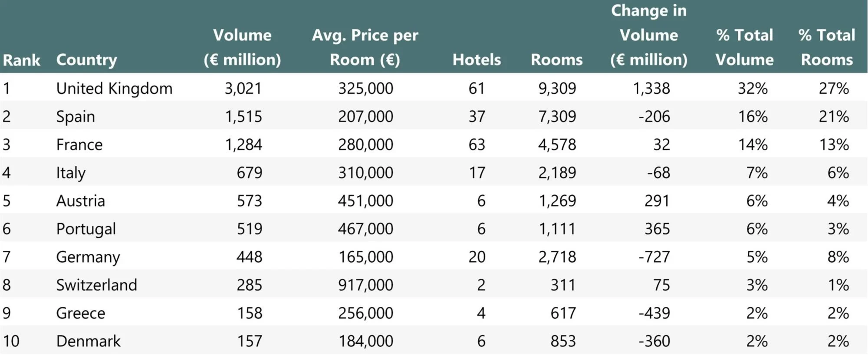Click the % Total Volume header
The width and height of the screenshot is (868, 355).
(x=744, y=47)
